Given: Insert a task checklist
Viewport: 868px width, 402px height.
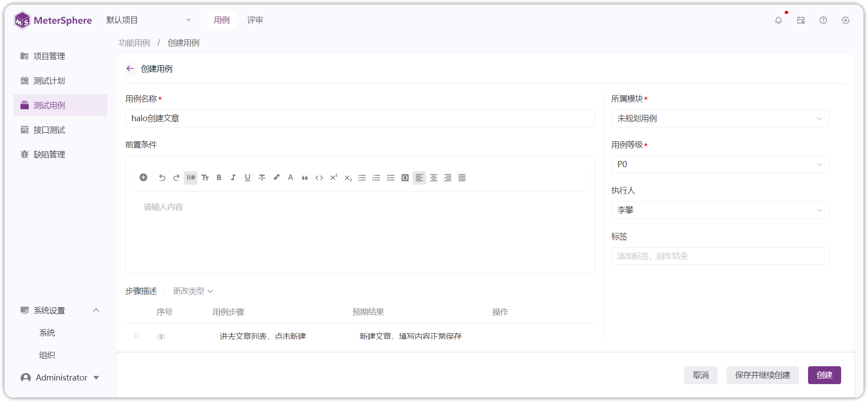Looking at the screenshot, I should point(391,178).
